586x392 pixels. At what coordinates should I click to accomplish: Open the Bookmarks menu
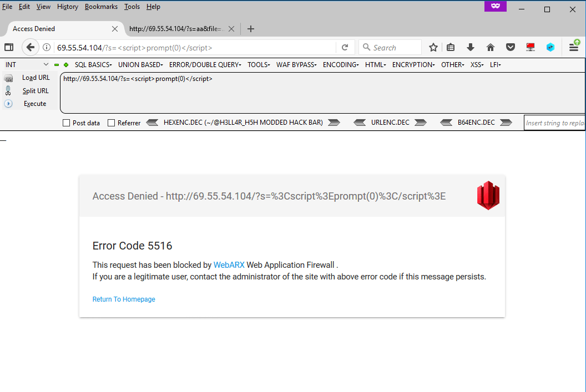[101, 7]
